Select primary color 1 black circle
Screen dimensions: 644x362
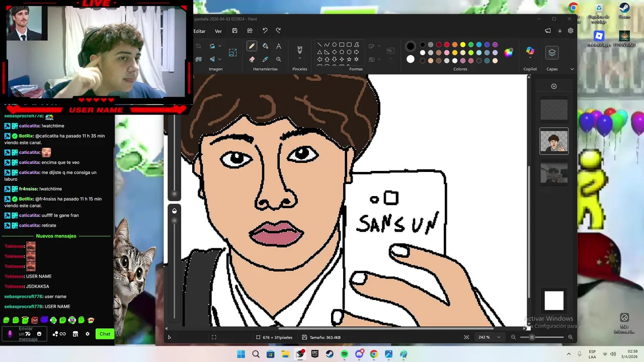point(411,46)
